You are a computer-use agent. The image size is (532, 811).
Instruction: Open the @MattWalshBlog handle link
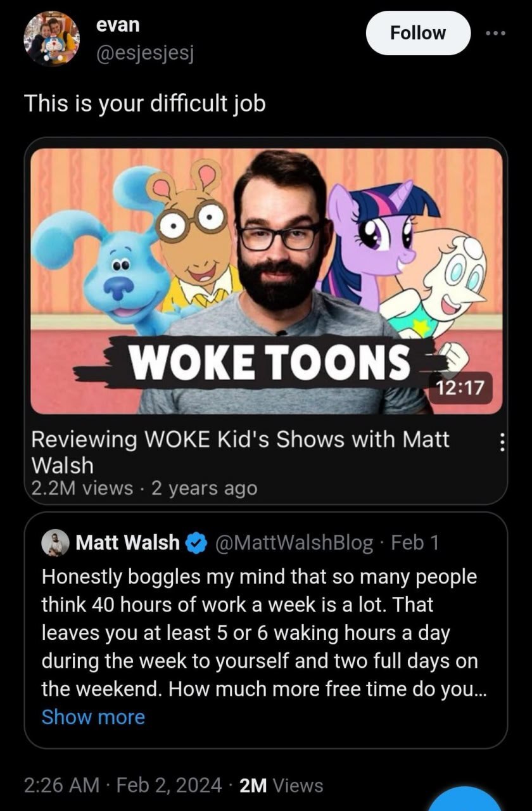click(x=296, y=543)
